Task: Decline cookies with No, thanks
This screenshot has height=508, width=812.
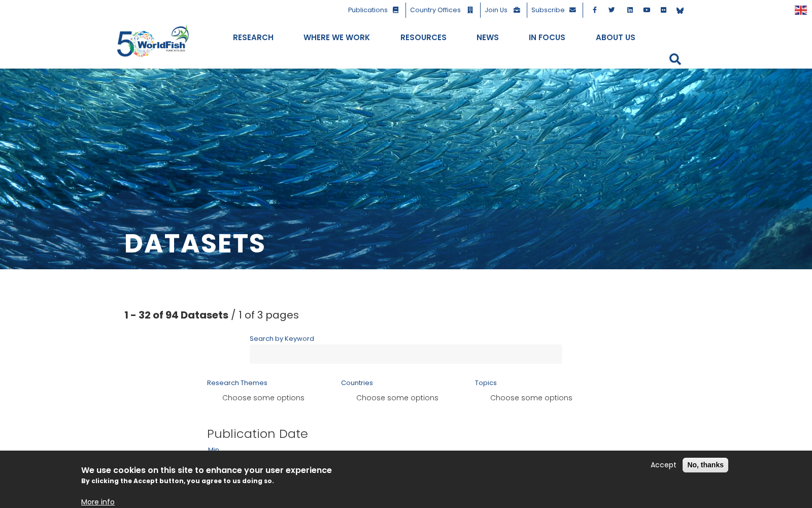Action: pyautogui.click(x=705, y=465)
